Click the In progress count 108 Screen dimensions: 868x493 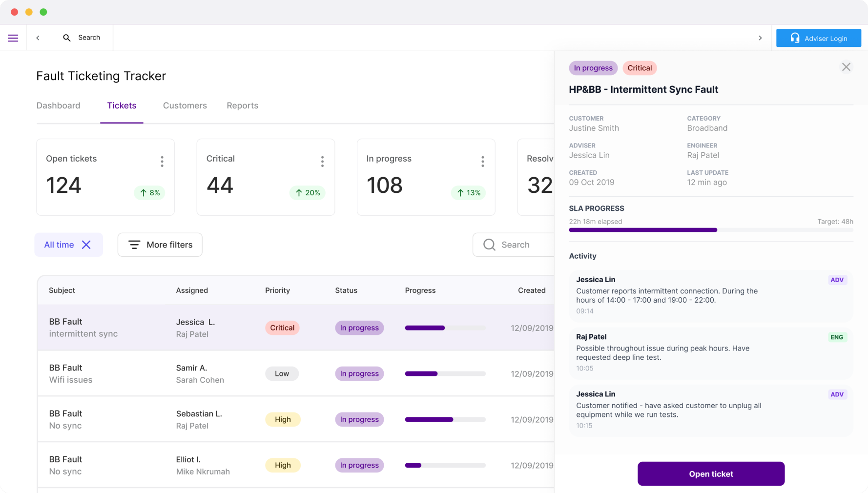click(x=385, y=185)
